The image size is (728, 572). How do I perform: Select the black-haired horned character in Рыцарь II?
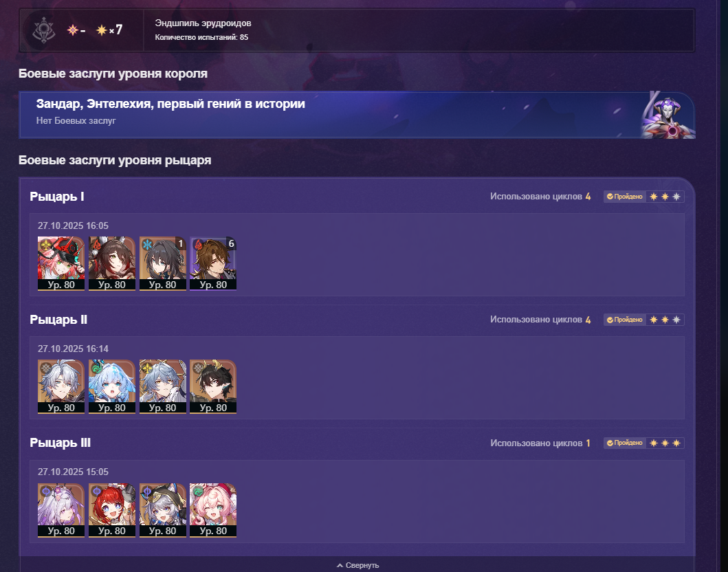213,386
